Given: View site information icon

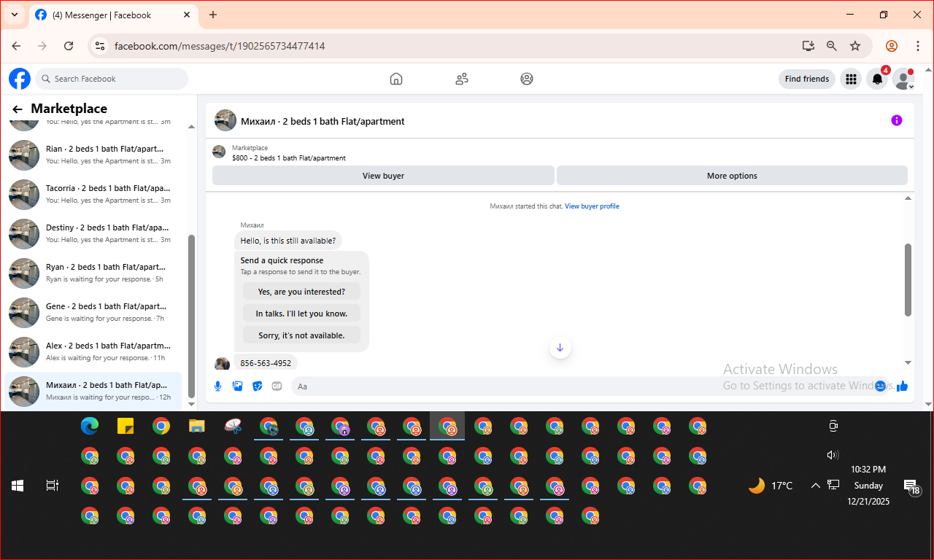Looking at the screenshot, I should pos(101,46).
